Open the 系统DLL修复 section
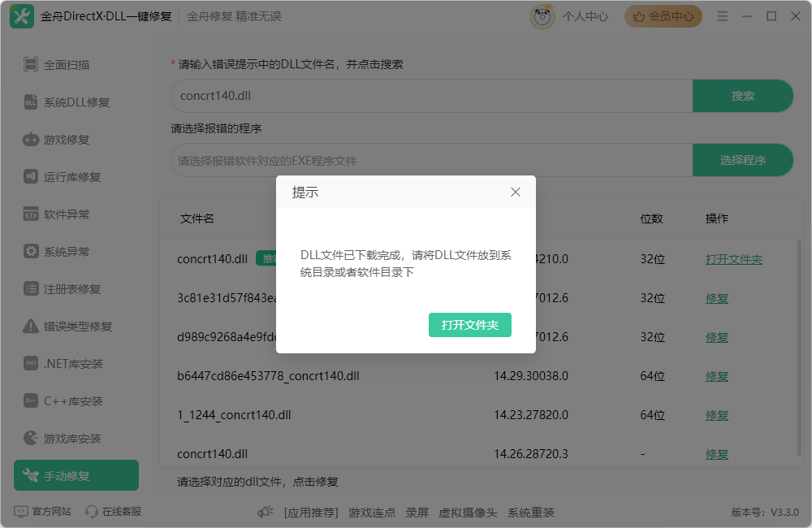Viewport: 812px width, 528px height. 67,102
